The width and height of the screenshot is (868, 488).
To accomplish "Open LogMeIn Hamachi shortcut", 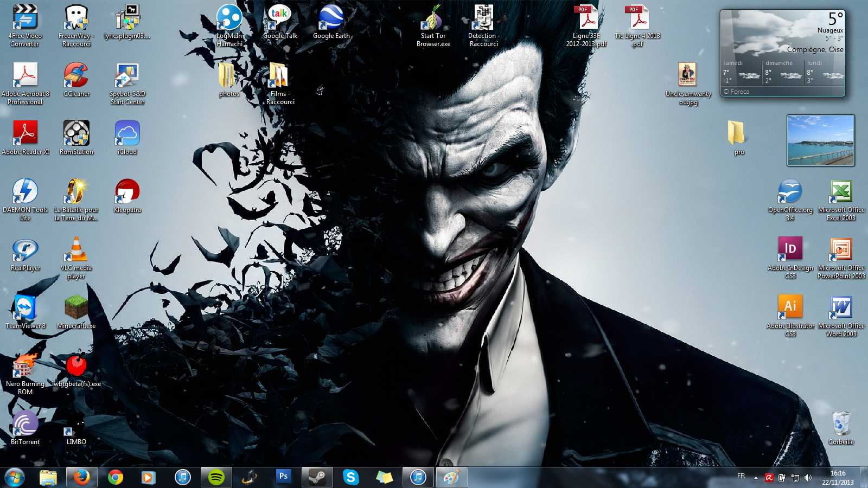I will click(229, 25).
